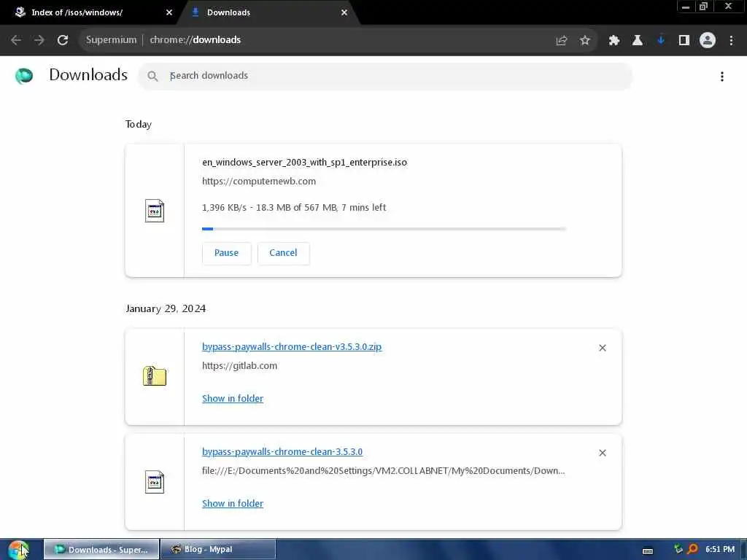Click the ISO file icon
Screen dimensions: 747x560
(x=155, y=211)
